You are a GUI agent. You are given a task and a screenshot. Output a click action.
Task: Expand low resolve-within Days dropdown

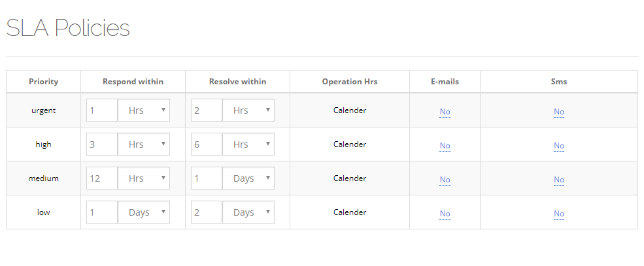click(x=248, y=212)
